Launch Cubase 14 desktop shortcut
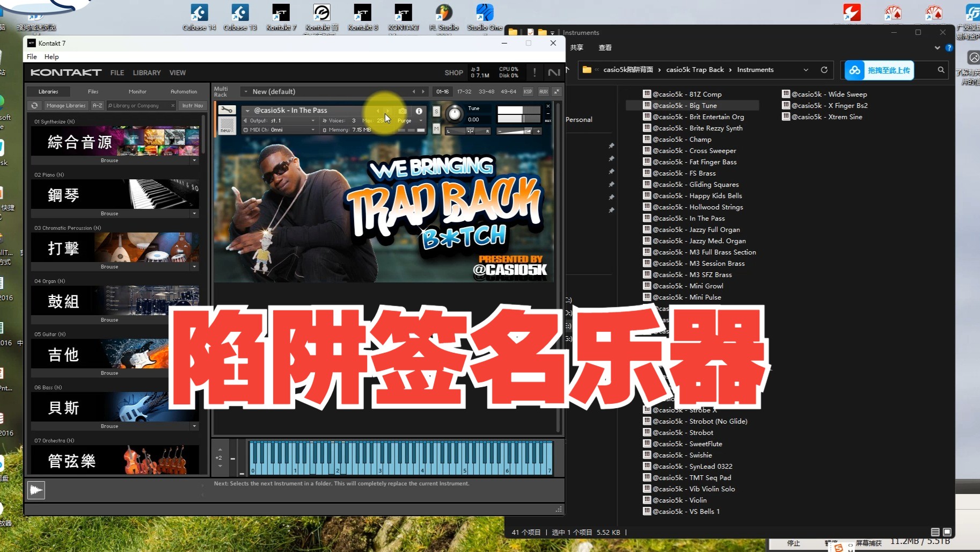 [199, 13]
